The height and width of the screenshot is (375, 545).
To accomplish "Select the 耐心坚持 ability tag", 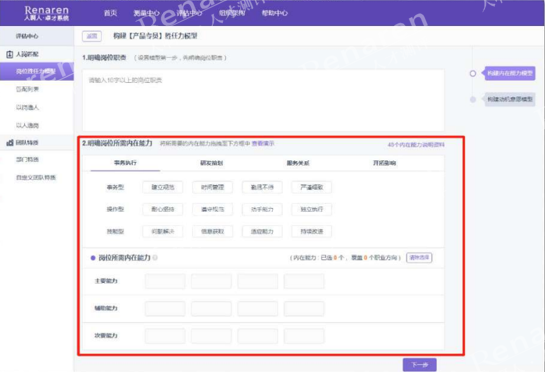I will click(163, 209).
